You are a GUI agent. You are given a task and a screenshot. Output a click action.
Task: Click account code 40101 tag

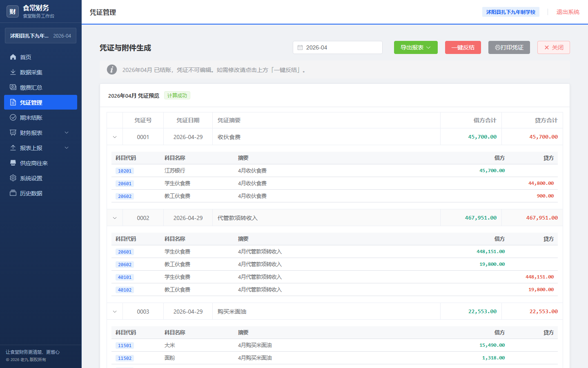(x=125, y=277)
